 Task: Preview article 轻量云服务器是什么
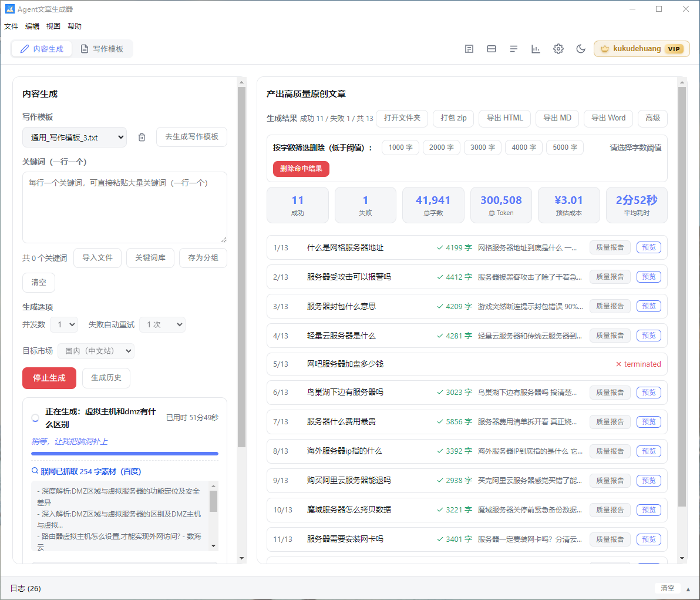tap(649, 336)
